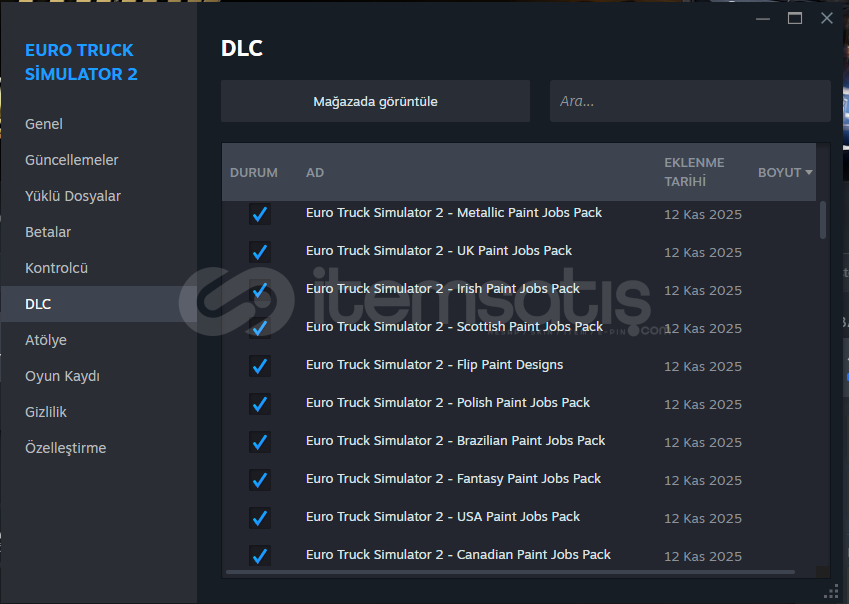Disable the Flip Paint Designs DLC checkbox
The height and width of the screenshot is (604, 849).
(260, 366)
